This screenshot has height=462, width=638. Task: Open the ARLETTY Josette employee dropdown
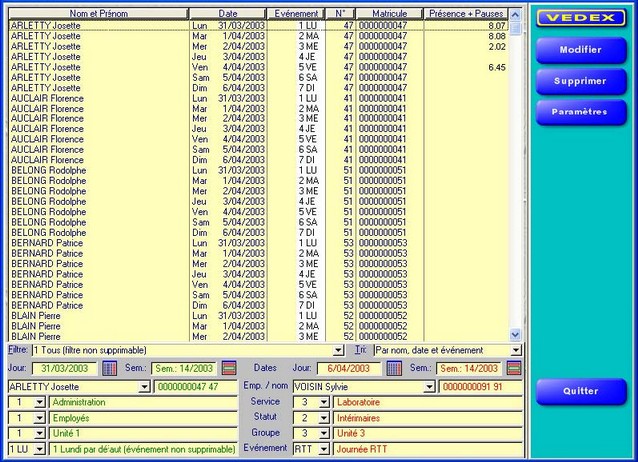click(144, 387)
